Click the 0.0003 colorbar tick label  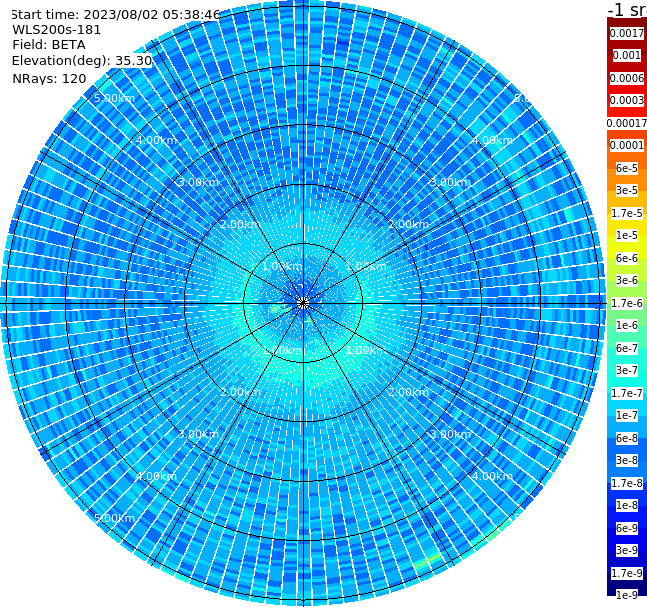(x=627, y=100)
